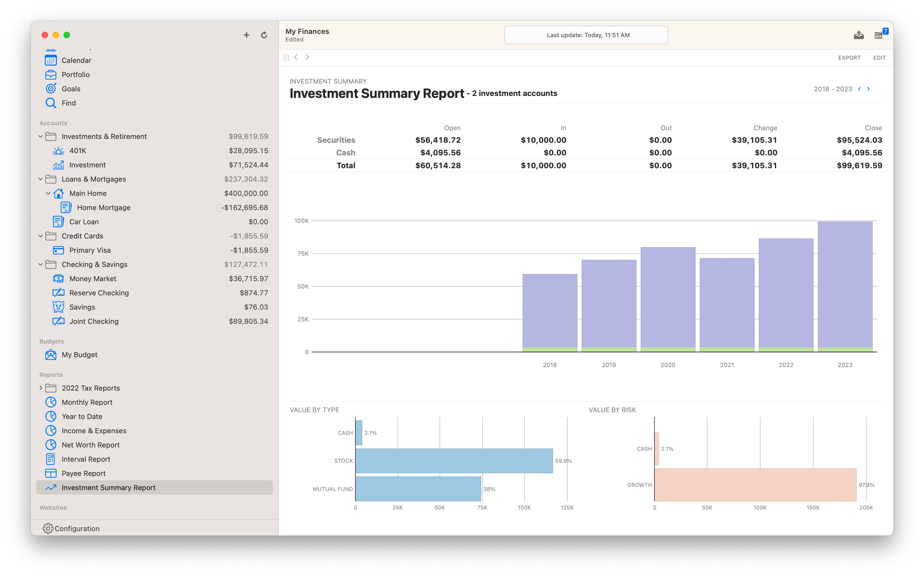Click the Savings piggy bank icon
Viewport: 924px width, 576px height.
[x=58, y=307]
